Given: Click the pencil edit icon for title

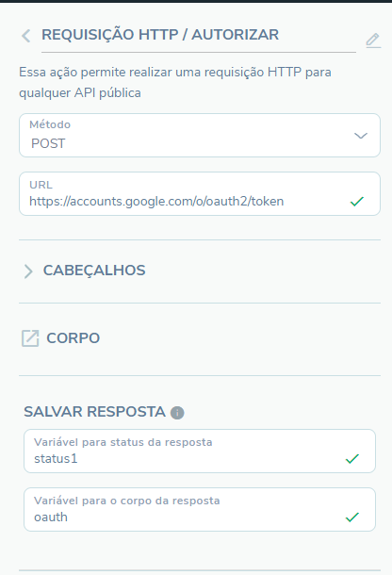Looking at the screenshot, I should (373, 40).
